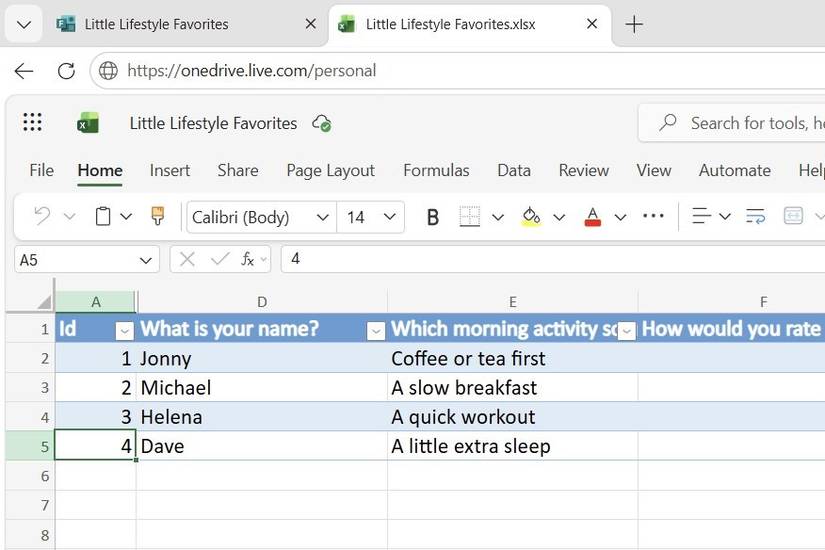This screenshot has height=550, width=825.
Task: Expand the Paste options dropdown
Action: click(126, 216)
